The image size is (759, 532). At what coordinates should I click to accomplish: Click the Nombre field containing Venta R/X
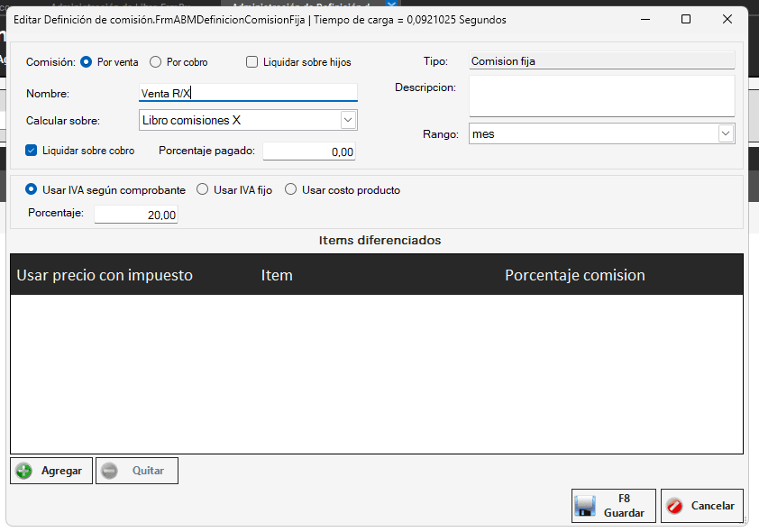tap(248, 94)
